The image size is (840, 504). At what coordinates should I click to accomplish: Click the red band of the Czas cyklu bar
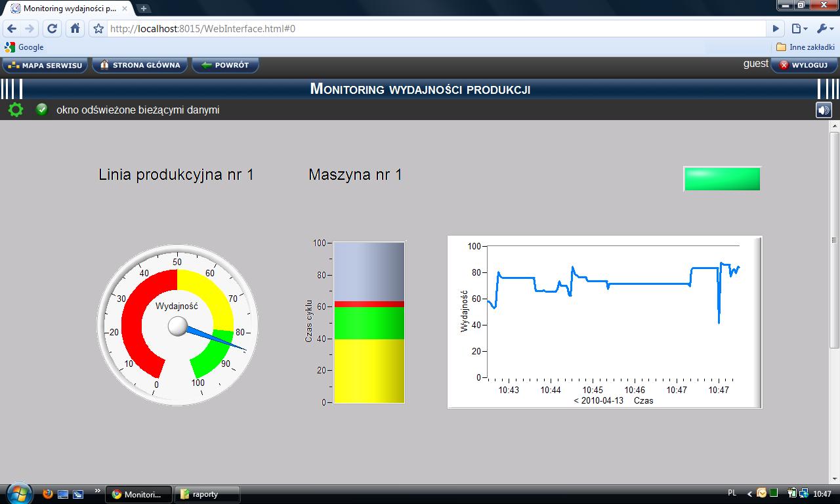click(x=369, y=304)
